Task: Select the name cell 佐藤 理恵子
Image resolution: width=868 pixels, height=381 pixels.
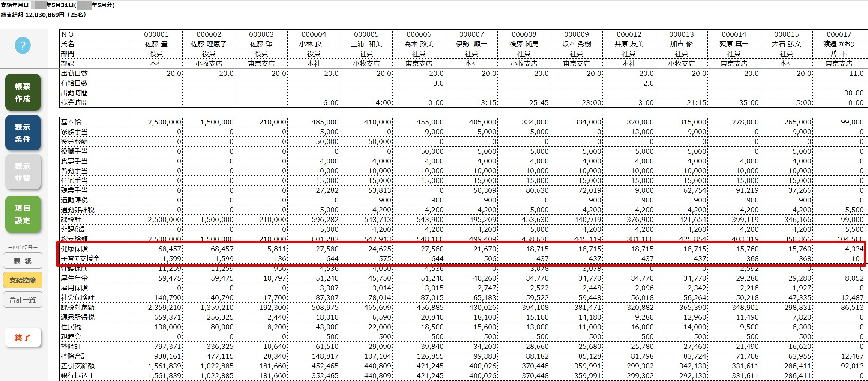Action: (x=209, y=44)
